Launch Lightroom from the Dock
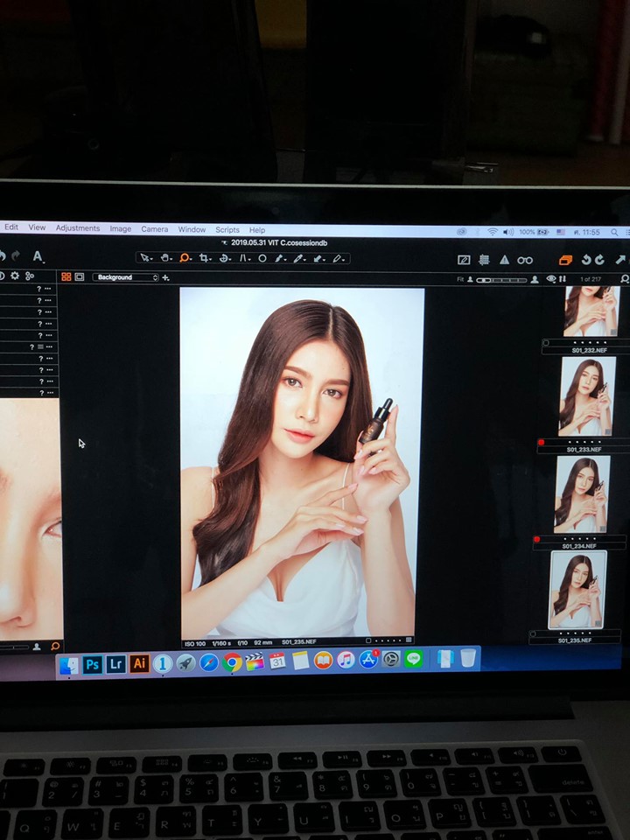 [x=115, y=664]
